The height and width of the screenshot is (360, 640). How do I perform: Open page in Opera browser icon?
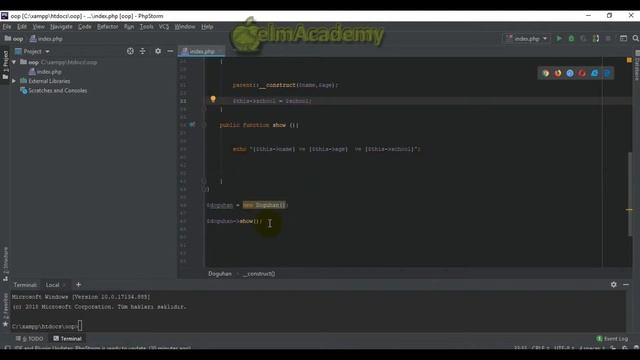point(582,73)
